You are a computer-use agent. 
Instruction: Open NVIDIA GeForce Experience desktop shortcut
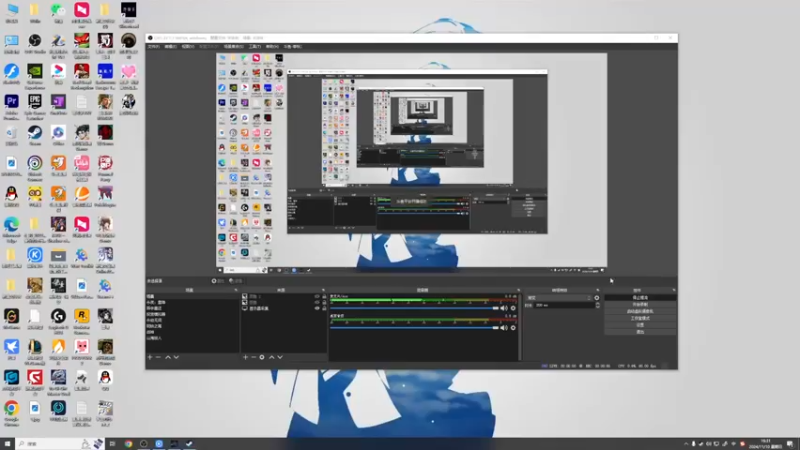[x=35, y=74]
